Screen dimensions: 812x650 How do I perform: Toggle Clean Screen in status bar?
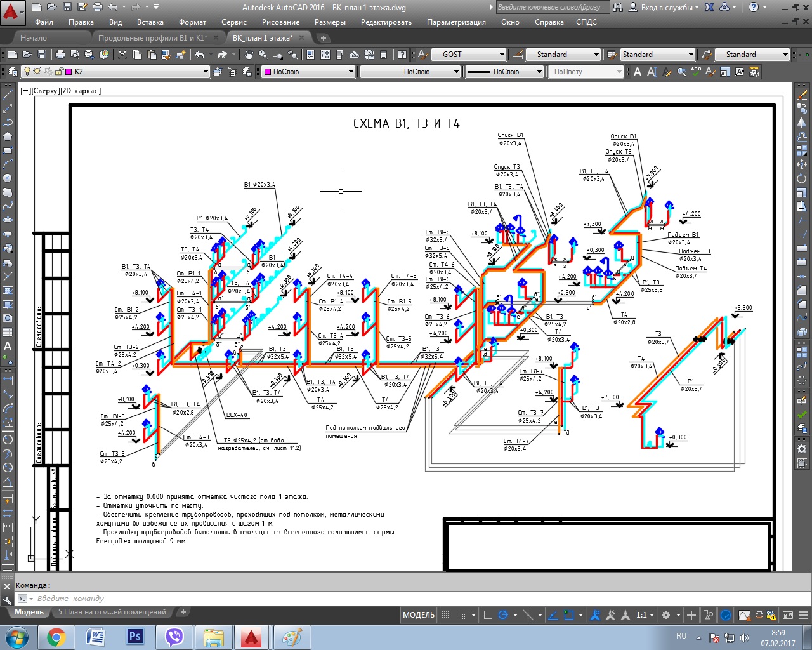pyautogui.click(x=788, y=614)
